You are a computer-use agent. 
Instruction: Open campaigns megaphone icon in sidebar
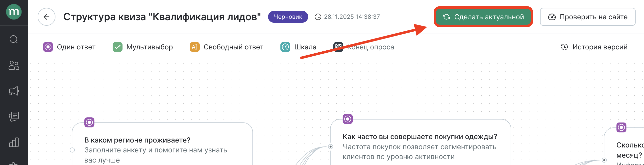(x=14, y=91)
